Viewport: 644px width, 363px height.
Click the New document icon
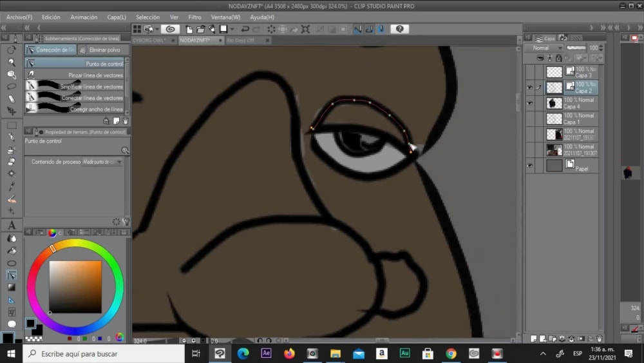pos(189,29)
